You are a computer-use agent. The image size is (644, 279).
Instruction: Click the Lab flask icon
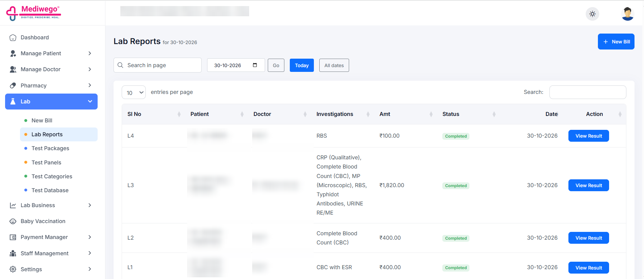(x=13, y=101)
